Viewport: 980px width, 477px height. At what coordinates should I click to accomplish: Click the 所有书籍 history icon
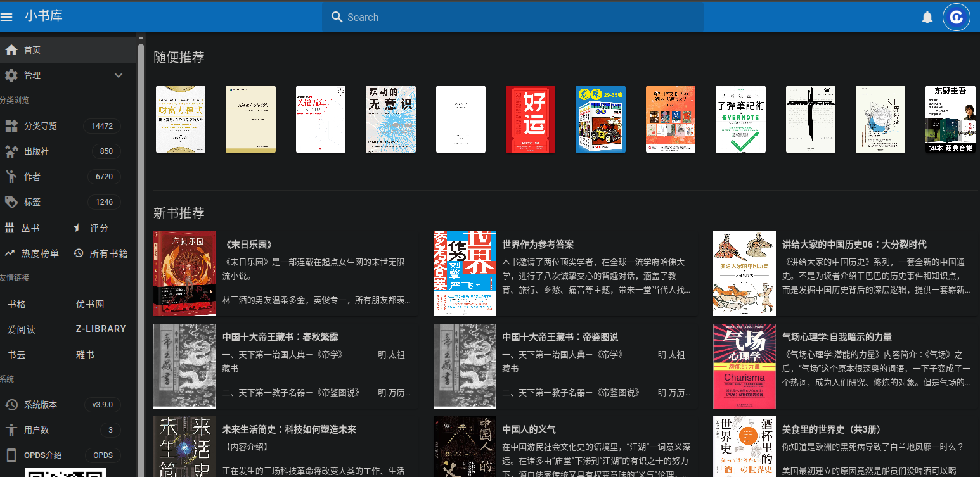click(78, 253)
